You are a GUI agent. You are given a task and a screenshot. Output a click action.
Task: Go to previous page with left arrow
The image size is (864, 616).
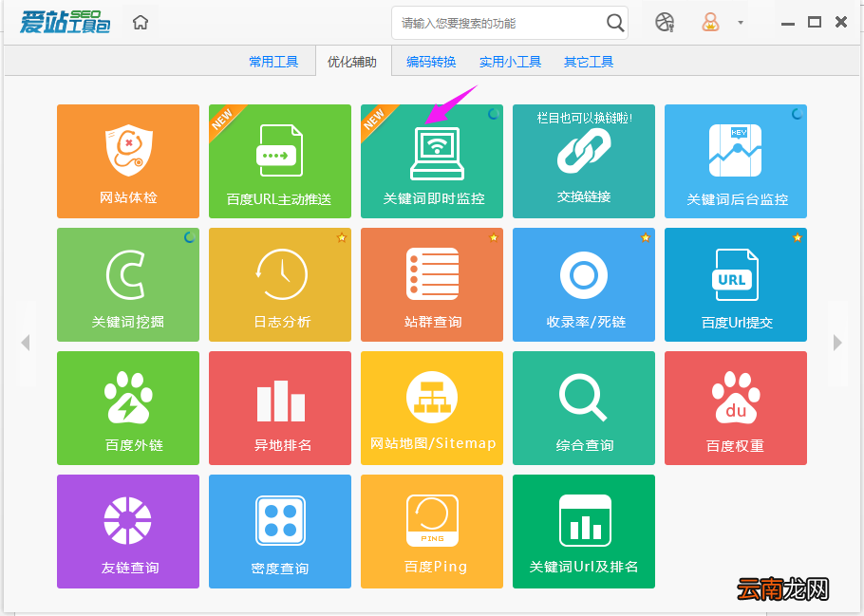(26, 342)
